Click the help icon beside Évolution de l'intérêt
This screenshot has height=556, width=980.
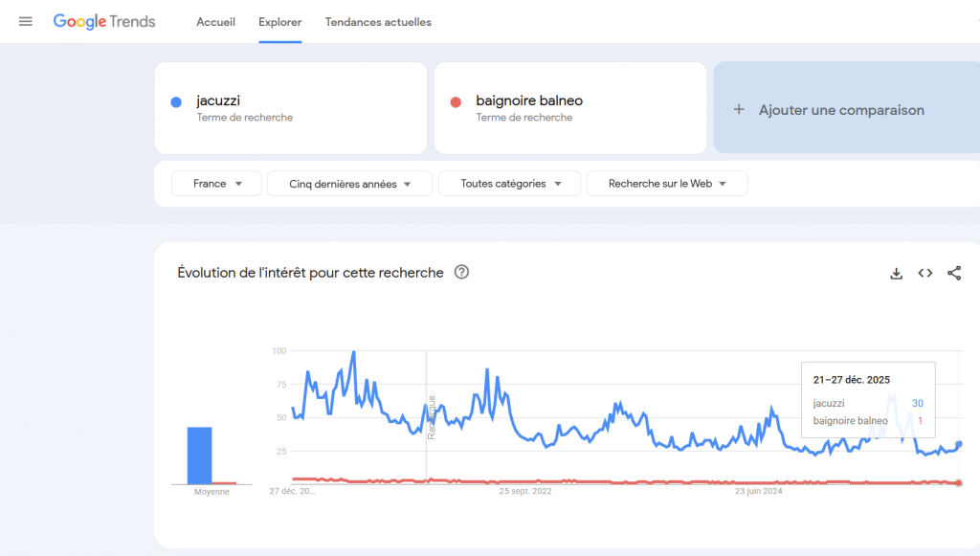(x=461, y=273)
